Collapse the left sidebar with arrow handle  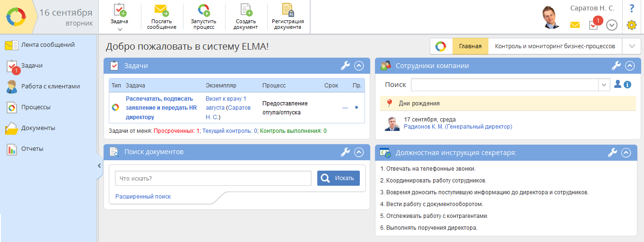(99, 165)
